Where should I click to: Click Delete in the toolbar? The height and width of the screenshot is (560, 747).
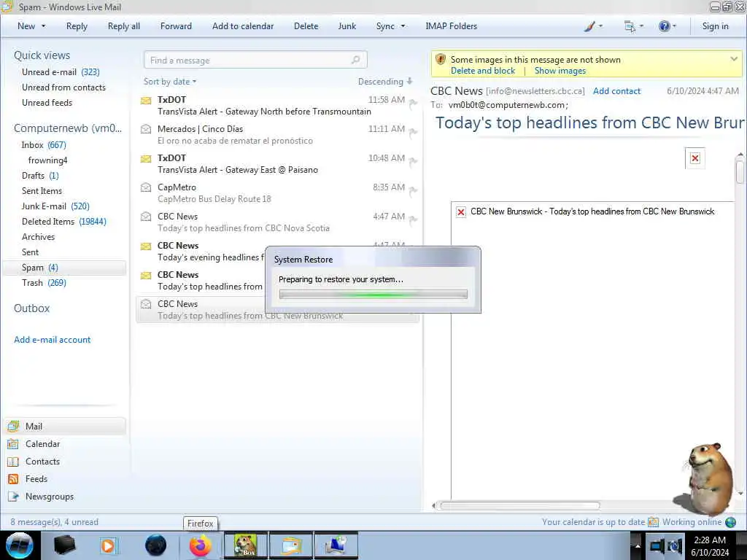[x=306, y=26]
